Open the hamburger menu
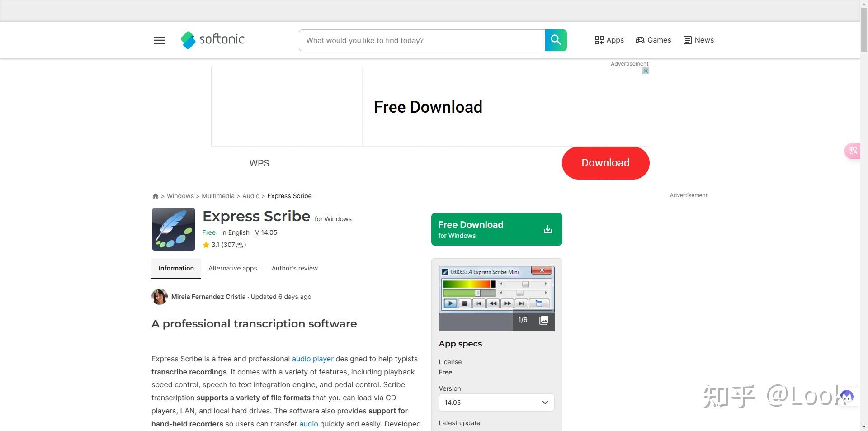868x431 pixels. [159, 40]
